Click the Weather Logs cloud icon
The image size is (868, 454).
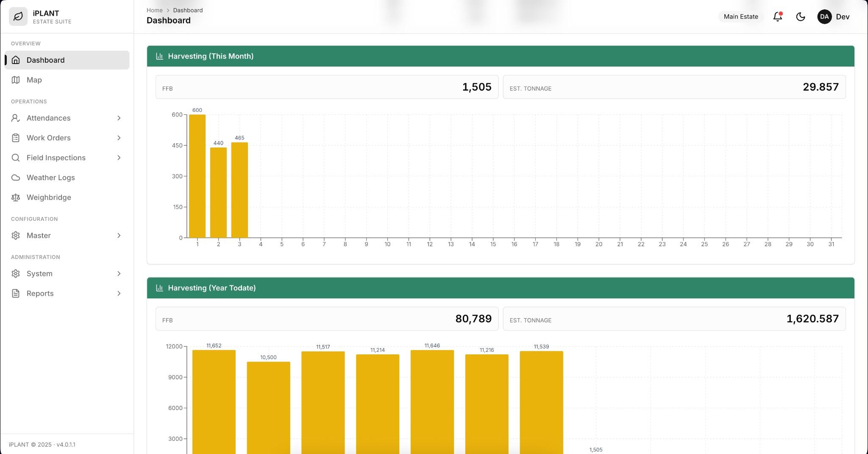click(16, 178)
